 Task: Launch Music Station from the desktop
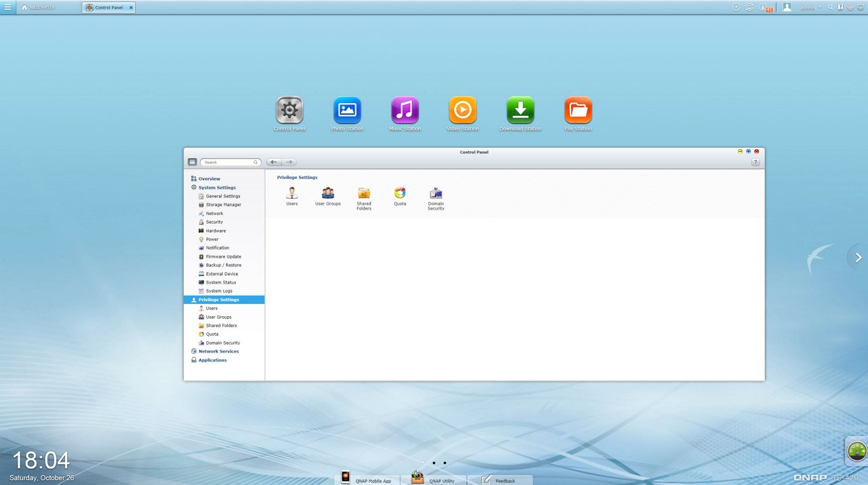405,111
